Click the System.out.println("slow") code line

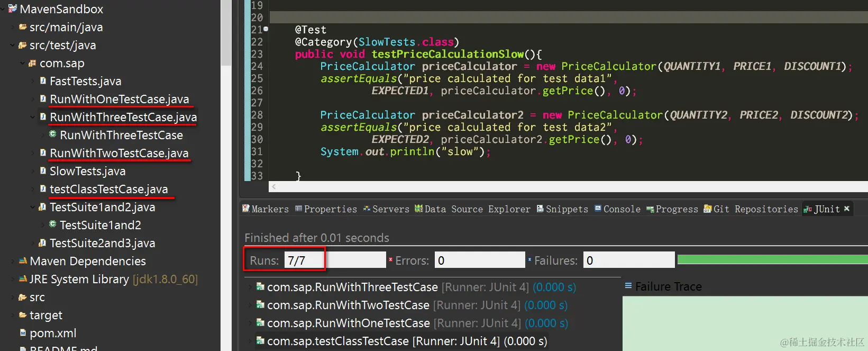pos(406,151)
